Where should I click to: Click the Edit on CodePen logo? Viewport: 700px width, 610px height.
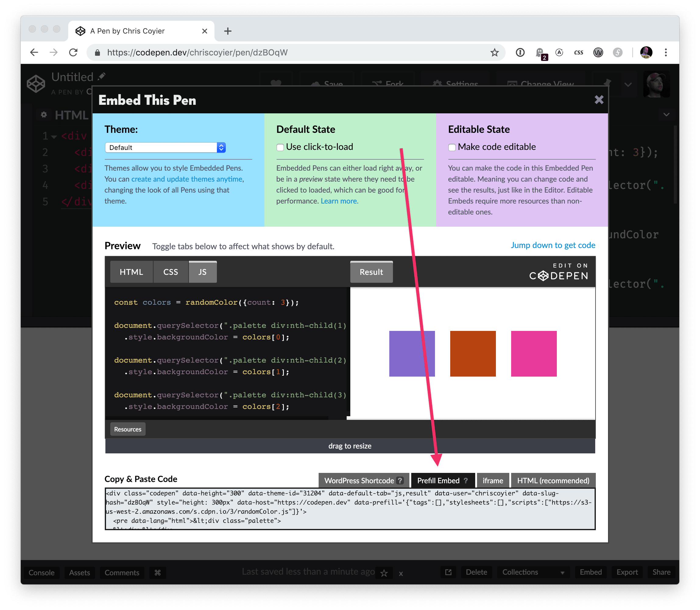558,272
